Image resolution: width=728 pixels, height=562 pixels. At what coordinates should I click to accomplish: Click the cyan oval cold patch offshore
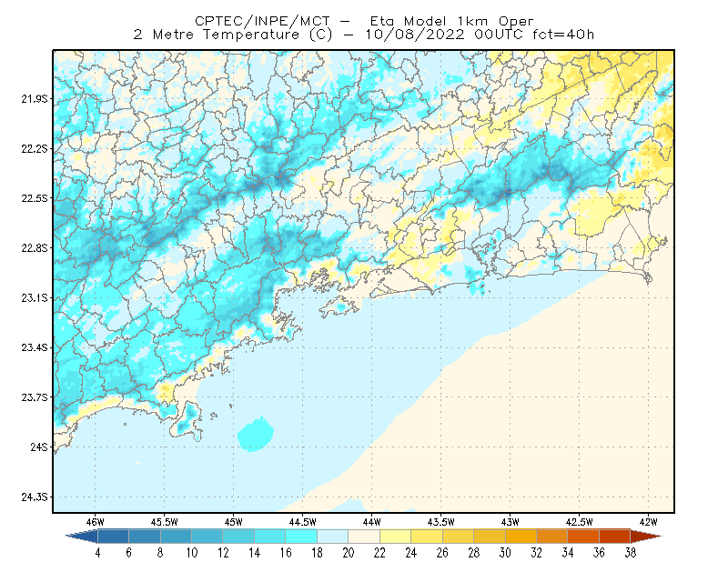click(x=256, y=435)
